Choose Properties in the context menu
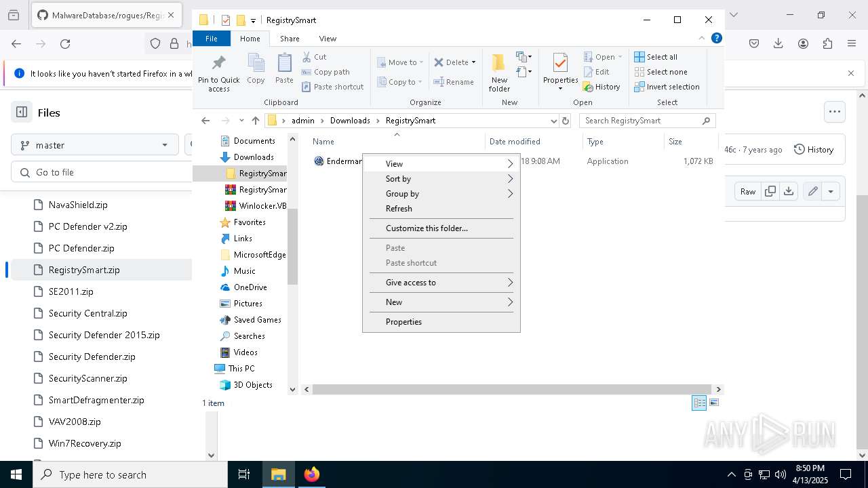 (x=441, y=322)
